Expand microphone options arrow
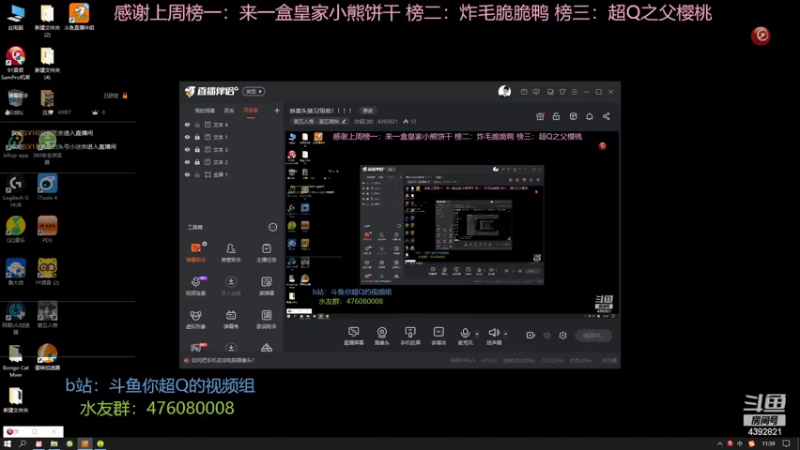800x450 pixels. (477, 334)
